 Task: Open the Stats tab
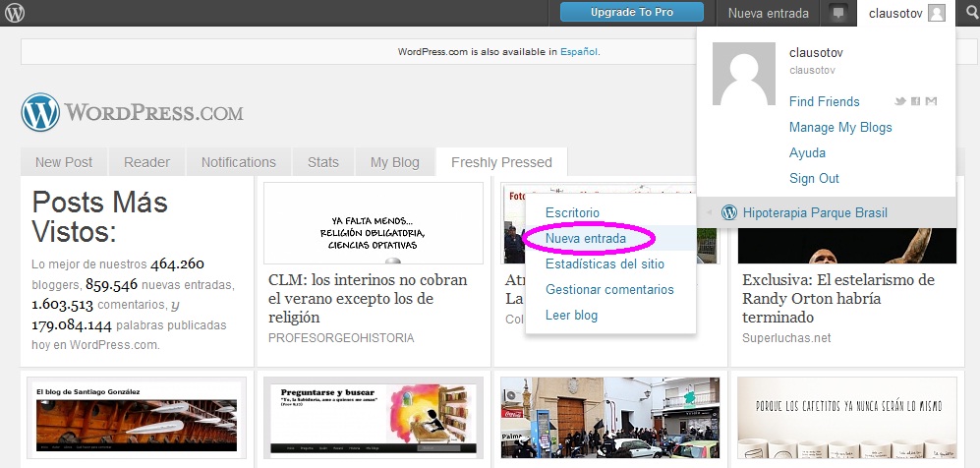[x=322, y=162]
